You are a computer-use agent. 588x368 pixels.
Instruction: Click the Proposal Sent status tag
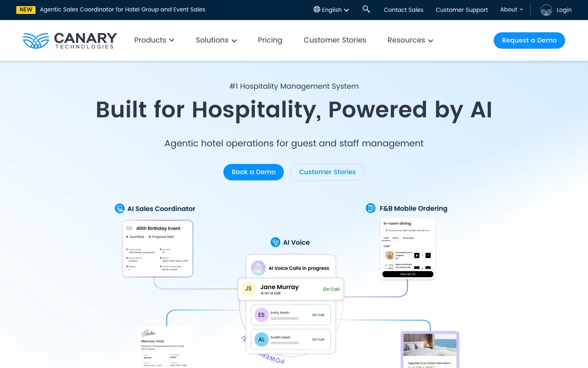point(161,237)
